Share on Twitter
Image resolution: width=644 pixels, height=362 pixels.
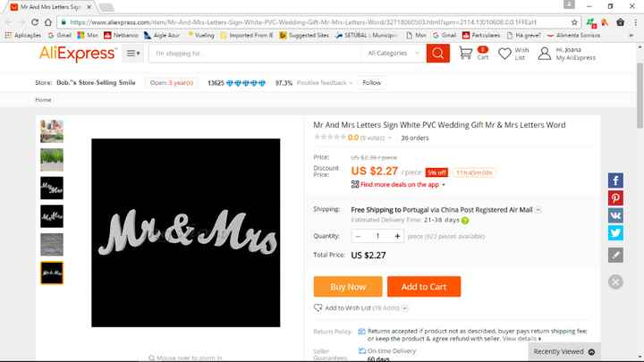(x=615, y=232)
